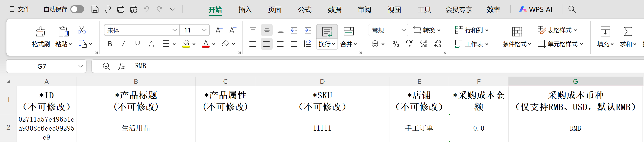Image resolution: width=644 pixels, height=142 pixels.
Task: Click the redo arrow icon
Action: [160, 9]
